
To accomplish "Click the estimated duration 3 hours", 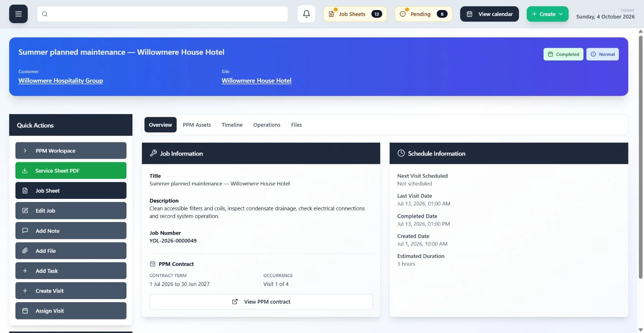I will click(x=406, y=264).
